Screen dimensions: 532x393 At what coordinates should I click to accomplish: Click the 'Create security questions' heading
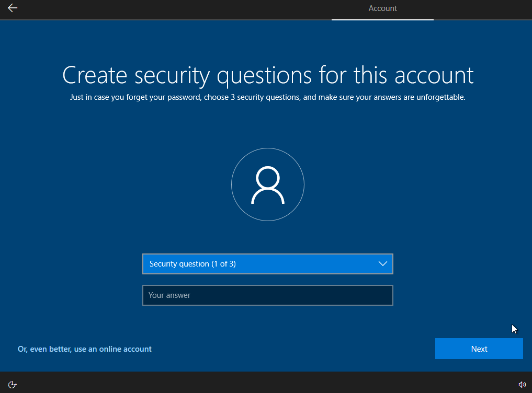tap(267, 75)
